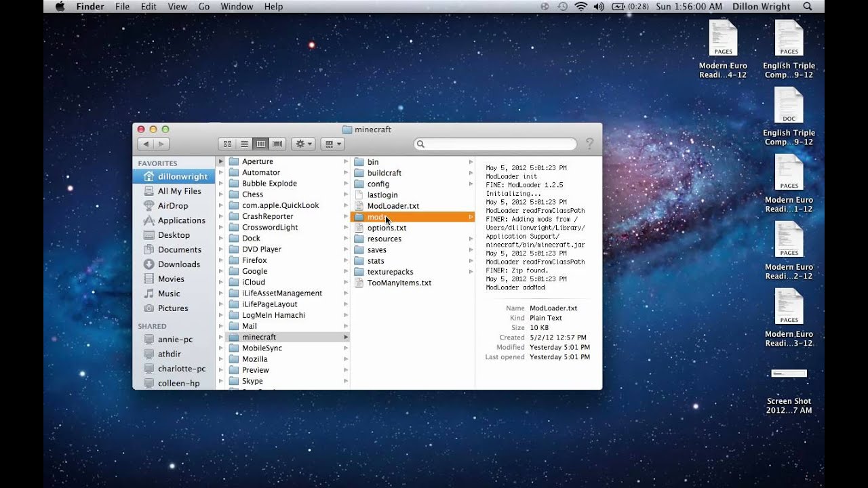Click the battery status icon
The height and width of the screenshot is (488, 868).
coord(630,6)
